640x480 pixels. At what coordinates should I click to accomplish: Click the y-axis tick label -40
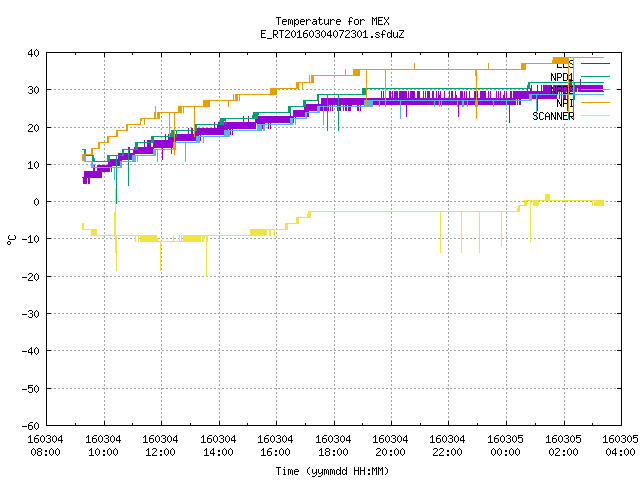[31, 351]
